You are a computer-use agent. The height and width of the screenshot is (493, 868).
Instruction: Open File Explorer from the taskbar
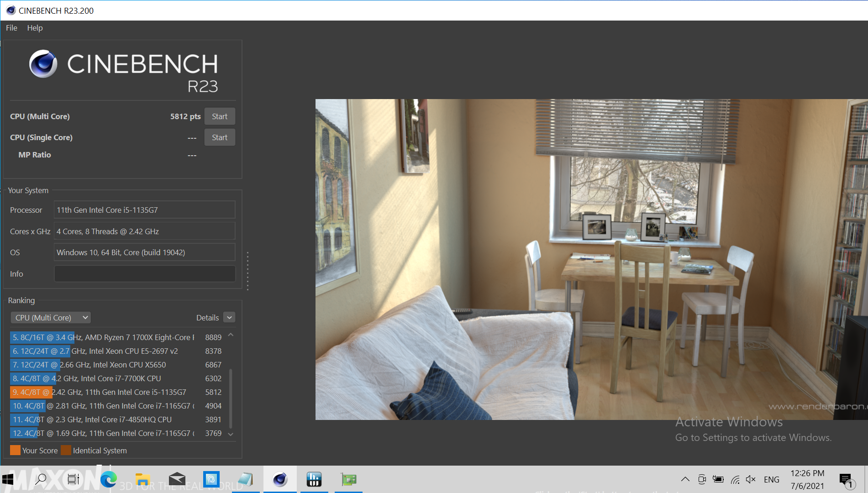click(x=142, y=479)
